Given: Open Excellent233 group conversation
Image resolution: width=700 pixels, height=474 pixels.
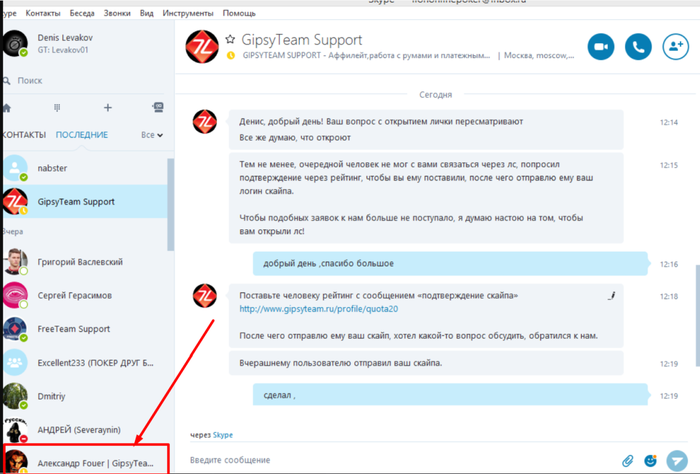Looking at the screenshot, I should [85, 362].
